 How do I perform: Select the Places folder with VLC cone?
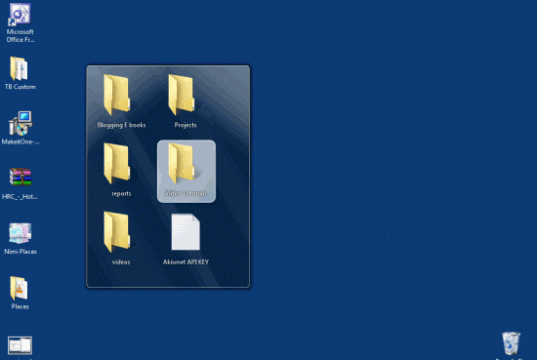coord(19,288)
